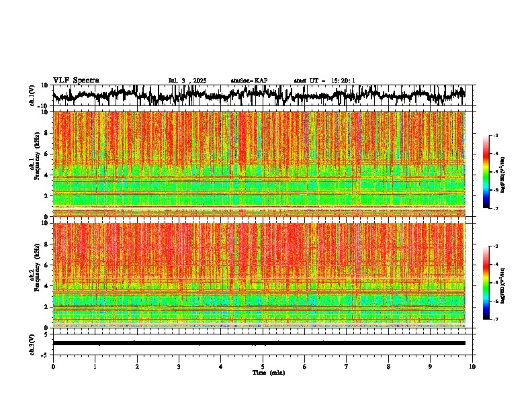Click time axis tick label "0"

point(53,367)
